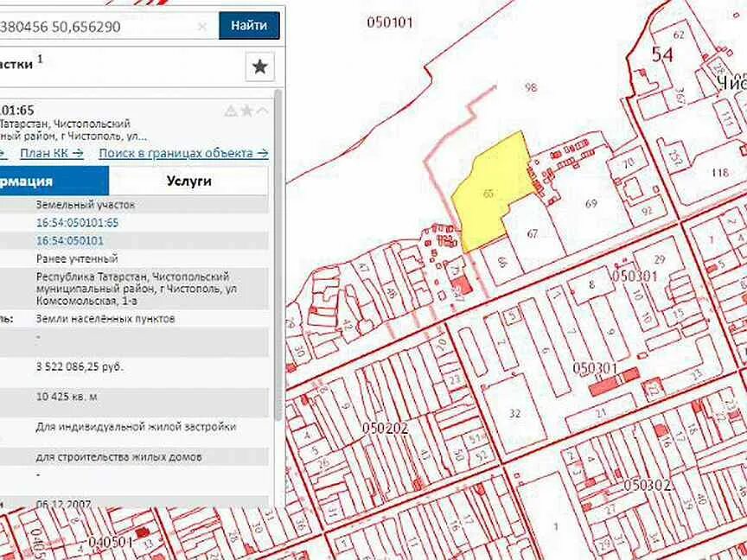747x560 pixels.
Task: Click quarter label 050302 on map
Action: coord(648,485)
